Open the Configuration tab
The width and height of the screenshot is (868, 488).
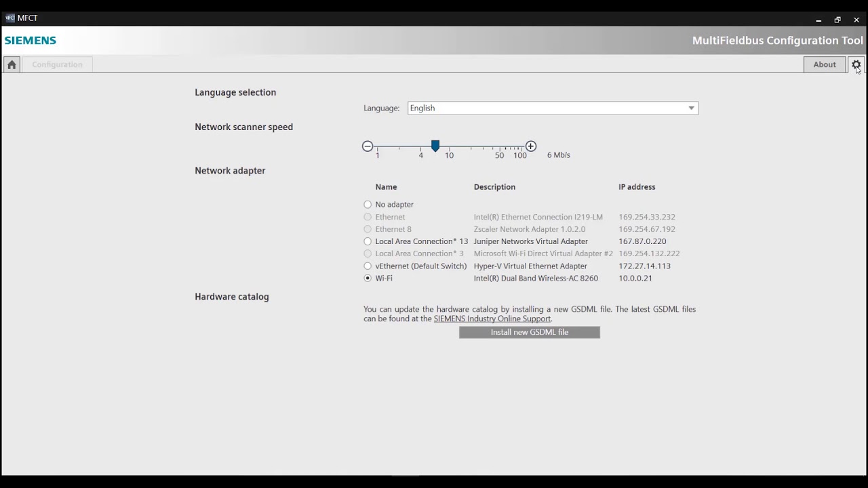[57, 64]
